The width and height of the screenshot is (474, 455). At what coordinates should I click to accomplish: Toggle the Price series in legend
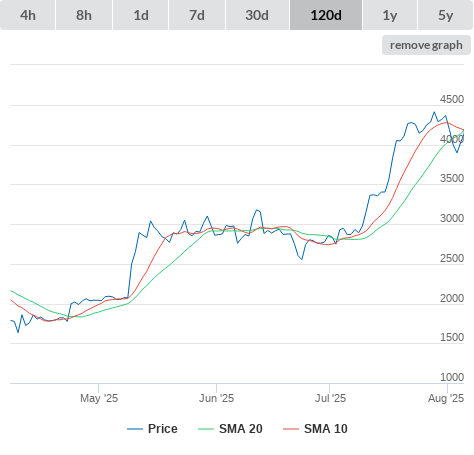pyautogui.click(x=152, y=429)
